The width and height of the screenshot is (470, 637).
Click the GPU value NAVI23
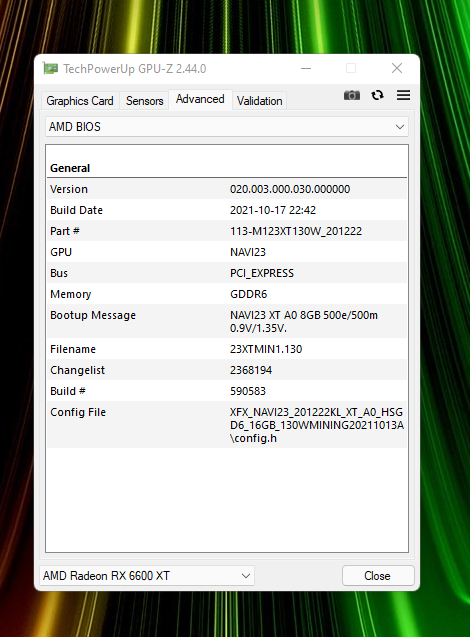click(x=248, y=252)
